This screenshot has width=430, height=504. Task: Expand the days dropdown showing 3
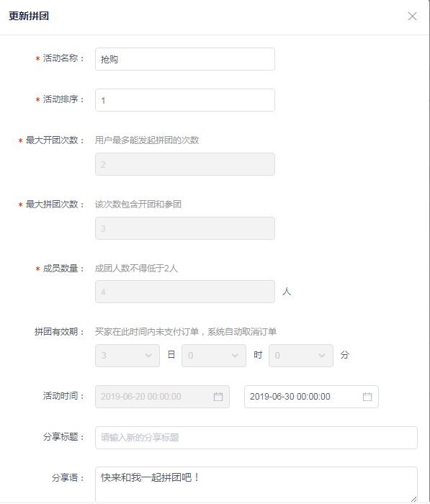(x=127, y=356)
